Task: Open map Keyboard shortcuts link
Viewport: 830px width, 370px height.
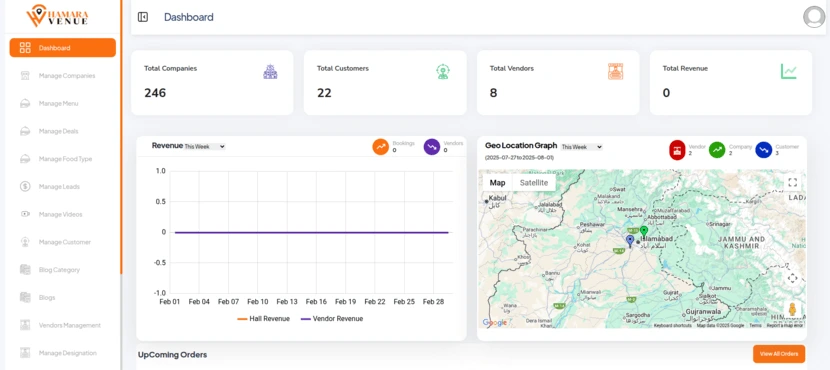Action: (672, 326)
